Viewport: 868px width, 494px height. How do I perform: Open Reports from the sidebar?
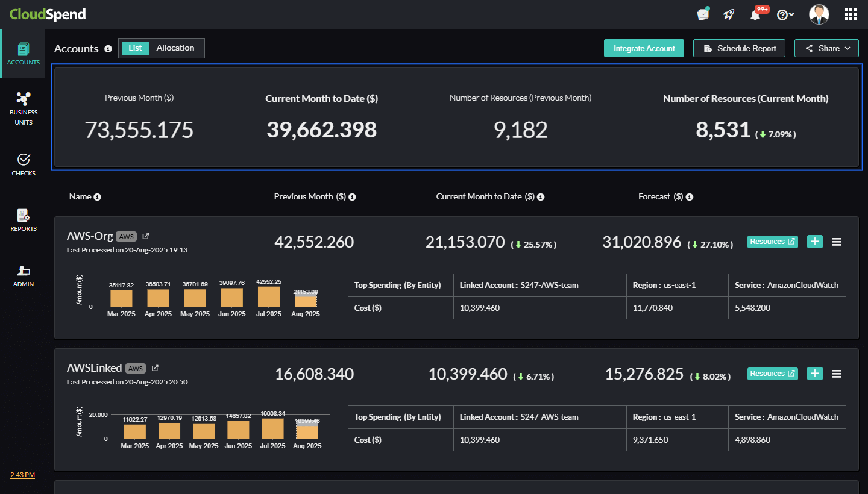(23, 220)
